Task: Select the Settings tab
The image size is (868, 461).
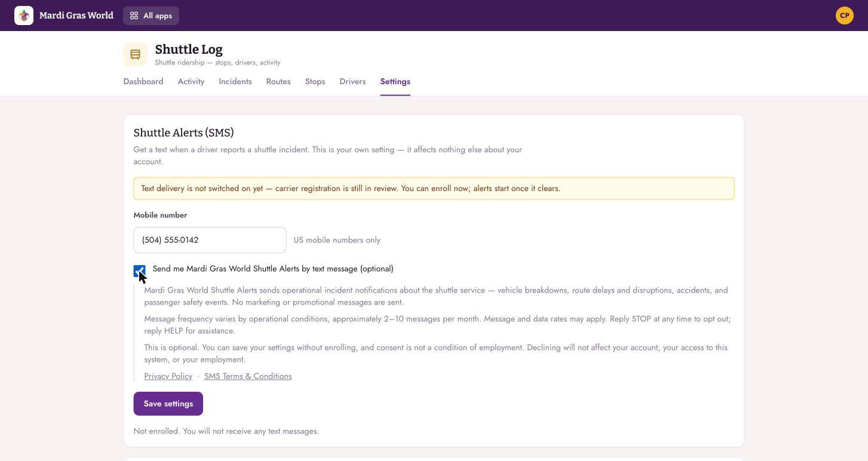Action: [x=395, y=81]
